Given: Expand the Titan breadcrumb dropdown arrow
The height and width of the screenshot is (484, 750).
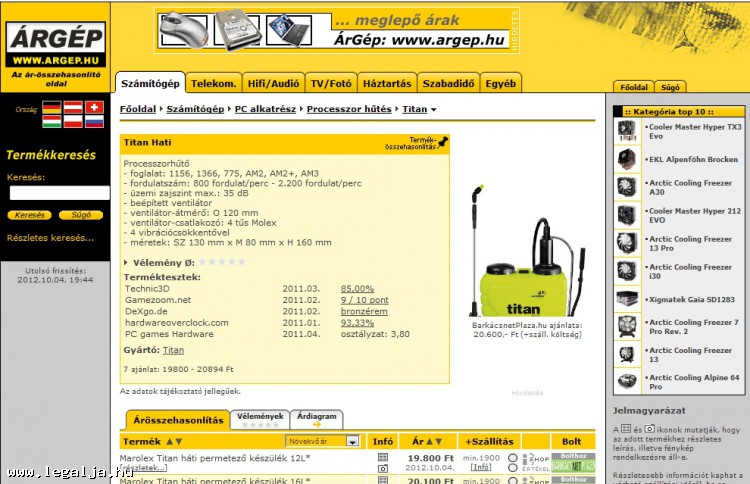Looking at the screenshot, I should [x=433, y=109].
